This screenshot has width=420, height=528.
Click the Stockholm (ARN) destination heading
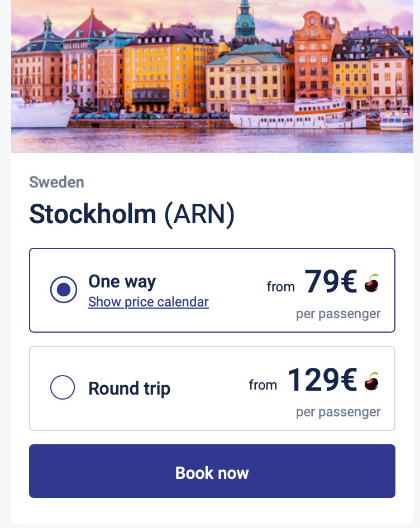132,214
